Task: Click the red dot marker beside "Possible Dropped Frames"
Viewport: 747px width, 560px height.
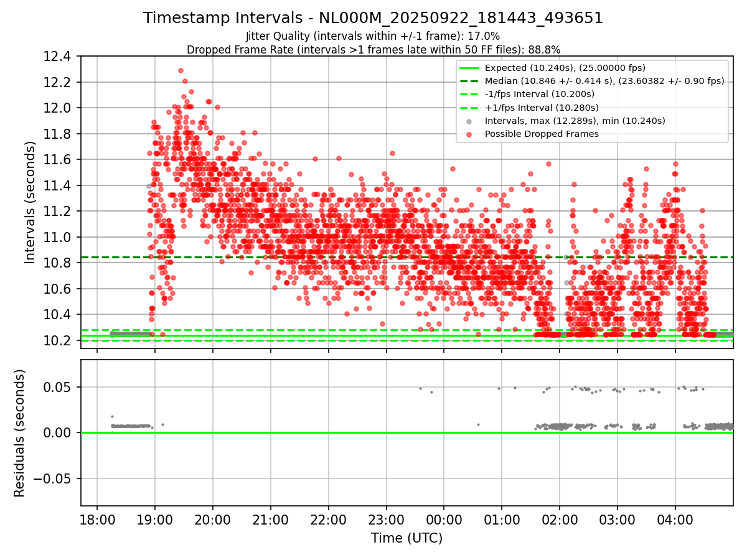Action: (x=469, y=134)
